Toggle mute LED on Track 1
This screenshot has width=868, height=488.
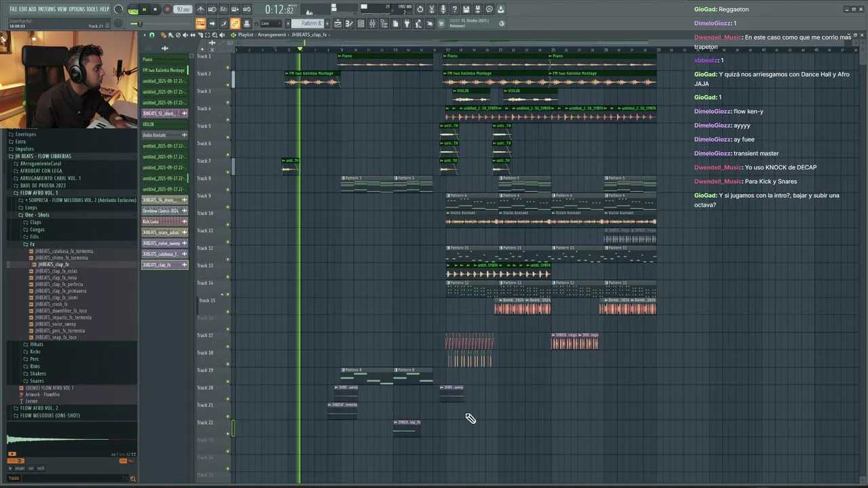[228, 68]
